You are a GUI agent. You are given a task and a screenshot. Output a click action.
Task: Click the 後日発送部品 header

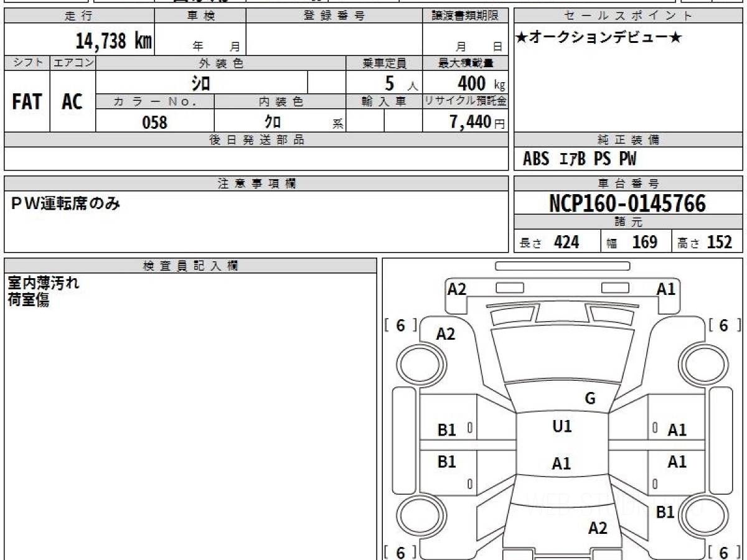pyautogui.click(x=256, y=140)
